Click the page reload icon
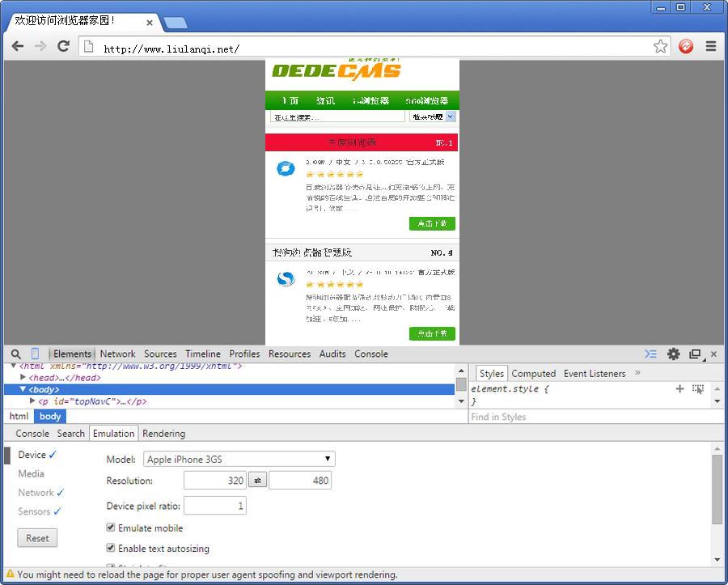This screenshot has width=728, height=585. click(64, 47)
